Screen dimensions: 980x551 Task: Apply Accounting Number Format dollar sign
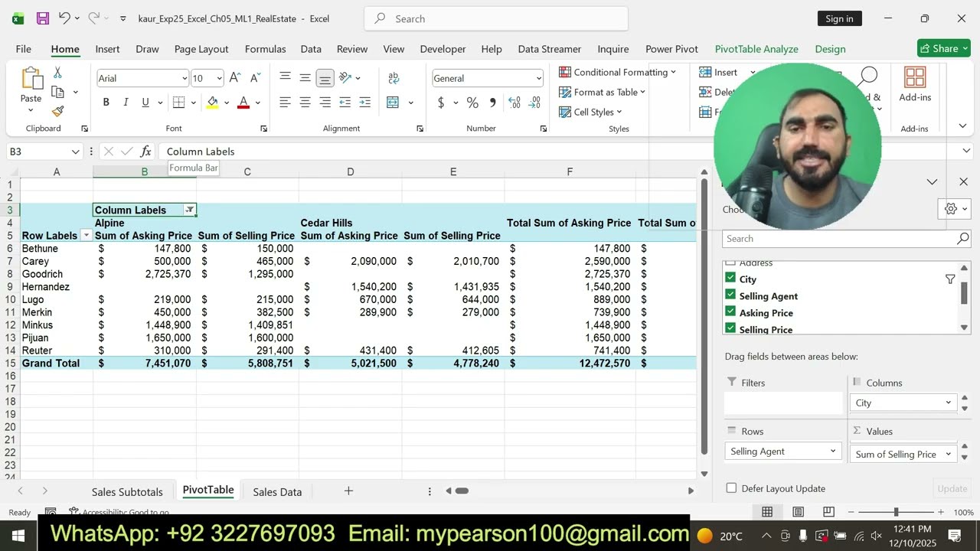[441, 103]
